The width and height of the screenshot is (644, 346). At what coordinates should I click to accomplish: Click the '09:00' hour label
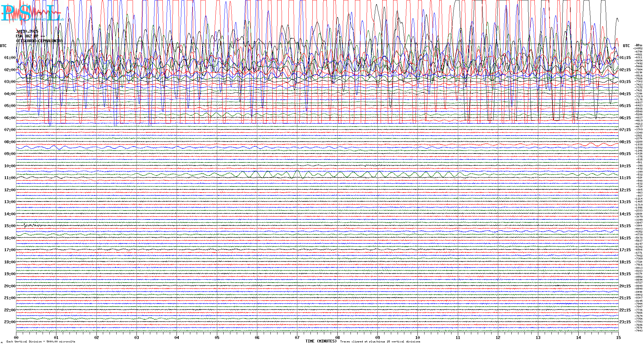pyautogui.click(x=10, y=154)
